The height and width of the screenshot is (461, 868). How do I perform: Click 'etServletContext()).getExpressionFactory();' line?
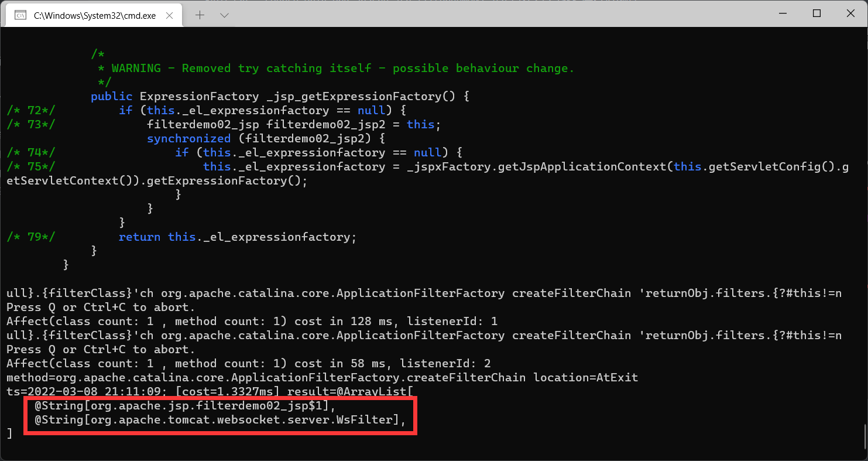pyautogui.click(x=157, y=181)
